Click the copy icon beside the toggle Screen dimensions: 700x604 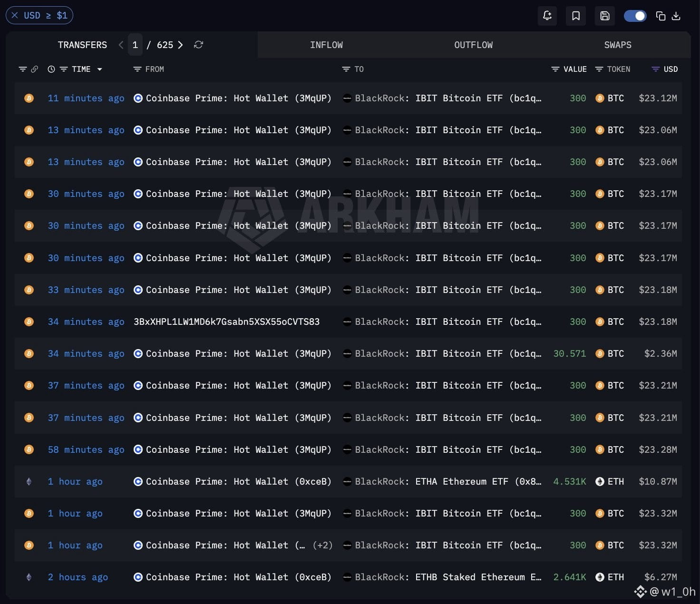point(661,16)
